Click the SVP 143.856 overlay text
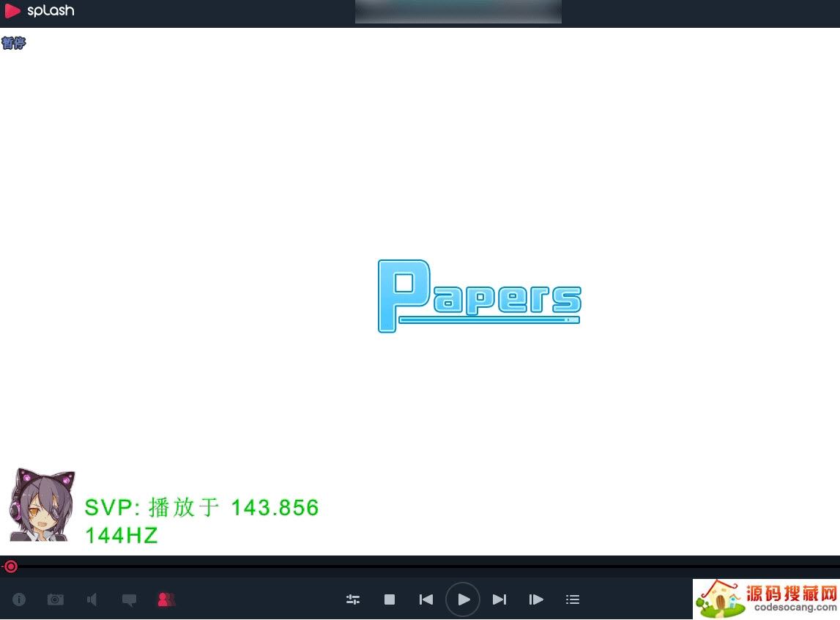840x620 pixels. [202, 507]
